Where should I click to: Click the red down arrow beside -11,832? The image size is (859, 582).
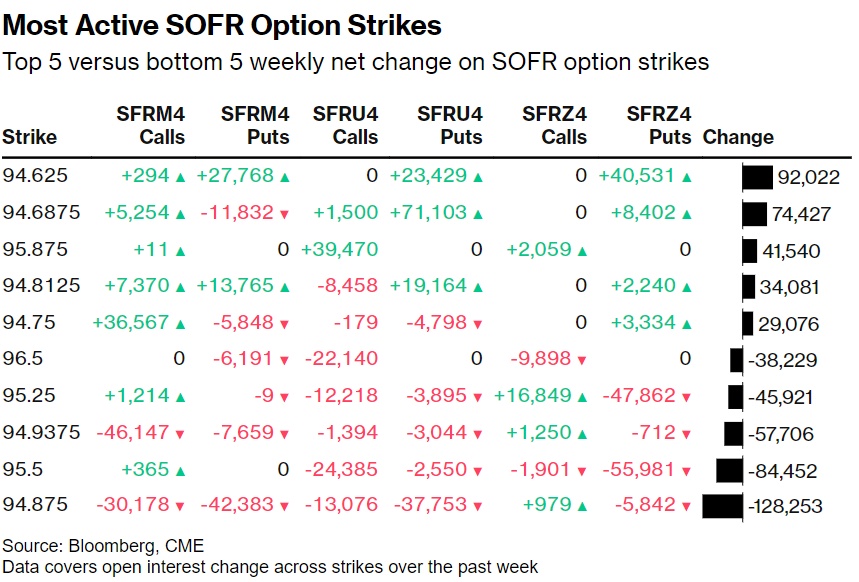point(285,214)
